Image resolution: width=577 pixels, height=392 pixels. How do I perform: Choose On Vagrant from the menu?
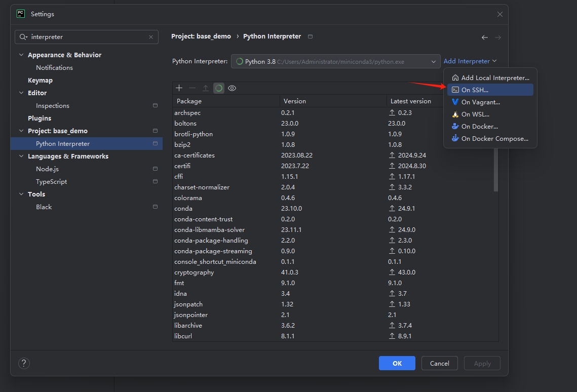pyautogui.click(x=490, y=102)
